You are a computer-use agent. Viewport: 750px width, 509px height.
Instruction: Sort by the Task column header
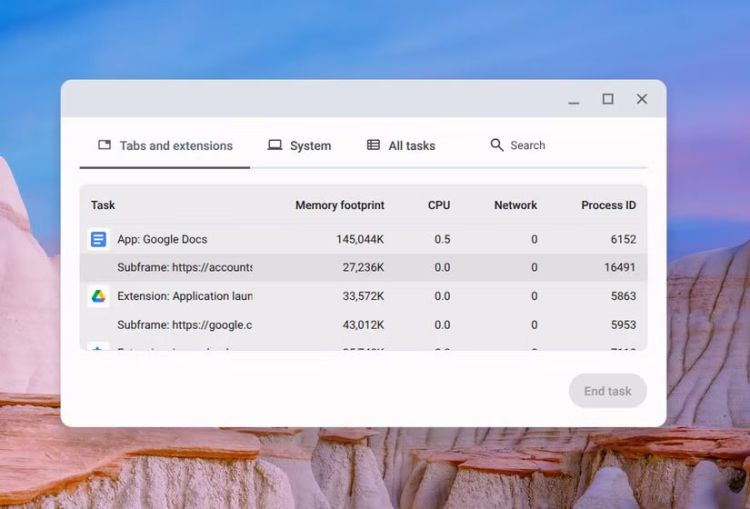coord(103,205)
